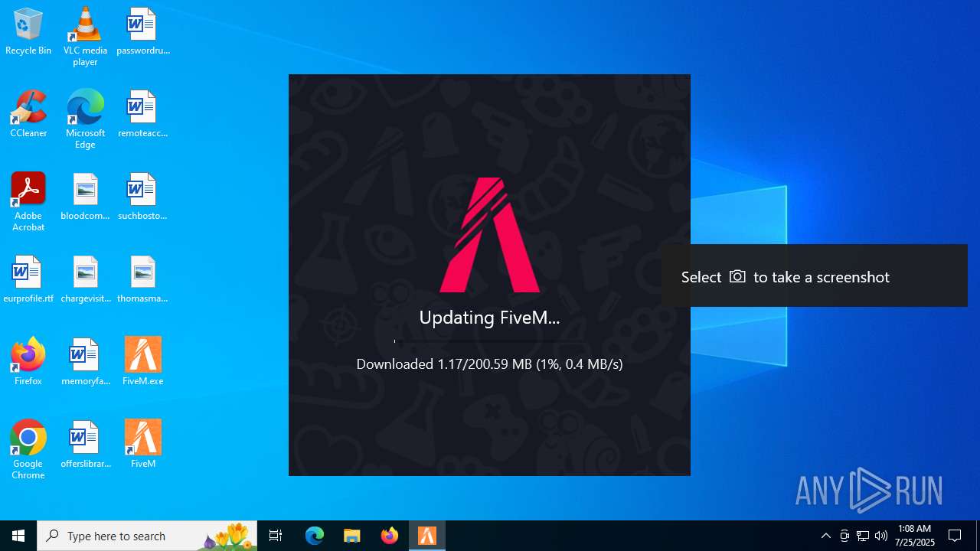This screenshot has height=551, width=980.
Task: Open the Action Center notifications
Action: [955, 536]
